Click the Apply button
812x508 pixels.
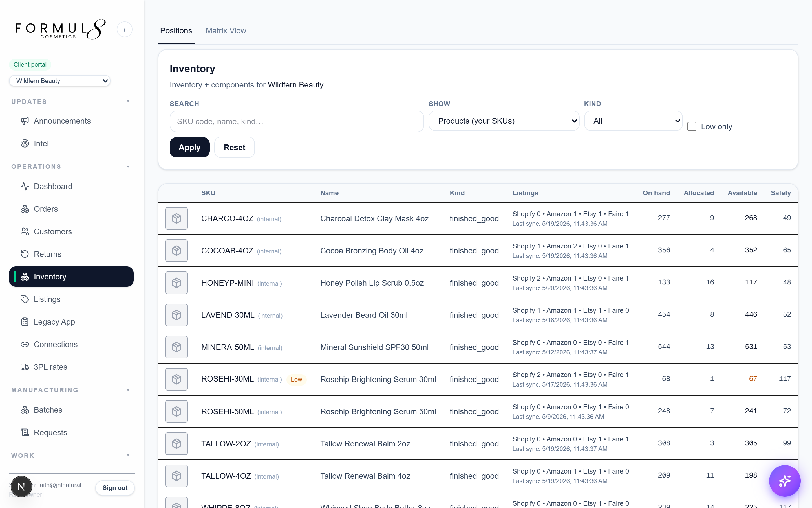189,147
